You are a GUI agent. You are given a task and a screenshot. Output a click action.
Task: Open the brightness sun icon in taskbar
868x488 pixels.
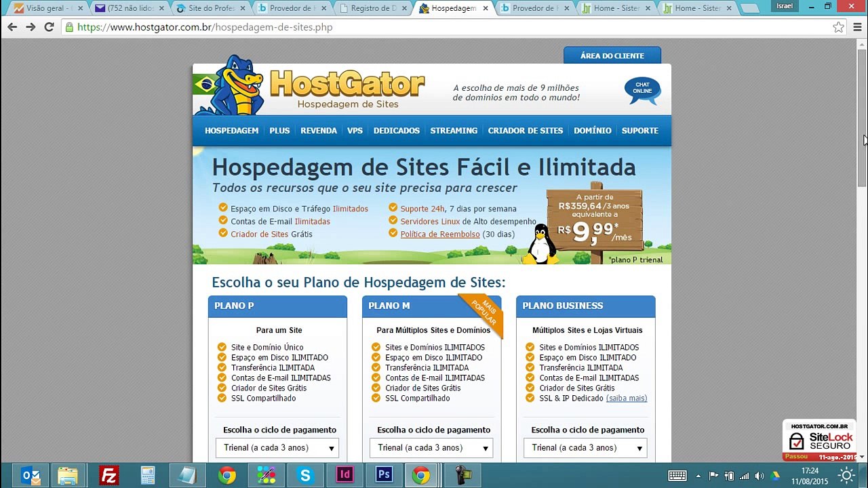[846, 476]
